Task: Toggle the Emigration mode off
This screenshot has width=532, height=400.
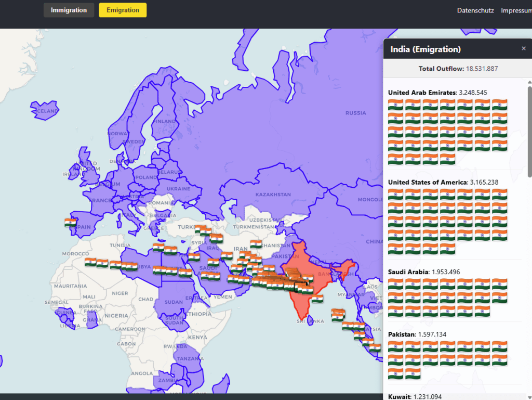Action: point(123,10)
